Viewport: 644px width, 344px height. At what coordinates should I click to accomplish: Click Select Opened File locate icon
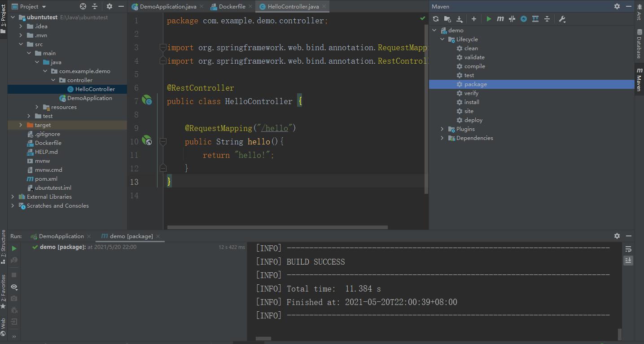(83, 6)
